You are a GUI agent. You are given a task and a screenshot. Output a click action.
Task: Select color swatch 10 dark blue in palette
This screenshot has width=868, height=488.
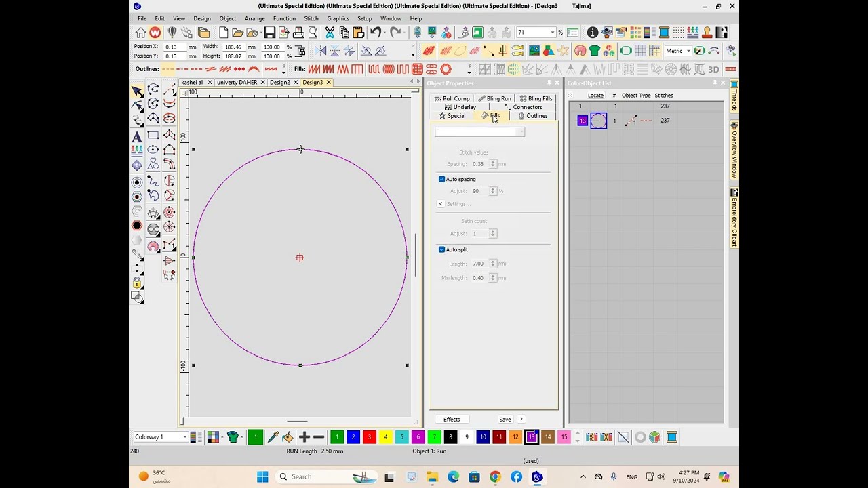click(483, 437)
